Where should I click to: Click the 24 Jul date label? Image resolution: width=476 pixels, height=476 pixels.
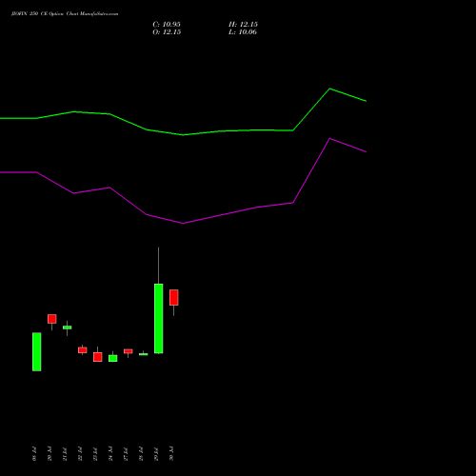(110, 454)
